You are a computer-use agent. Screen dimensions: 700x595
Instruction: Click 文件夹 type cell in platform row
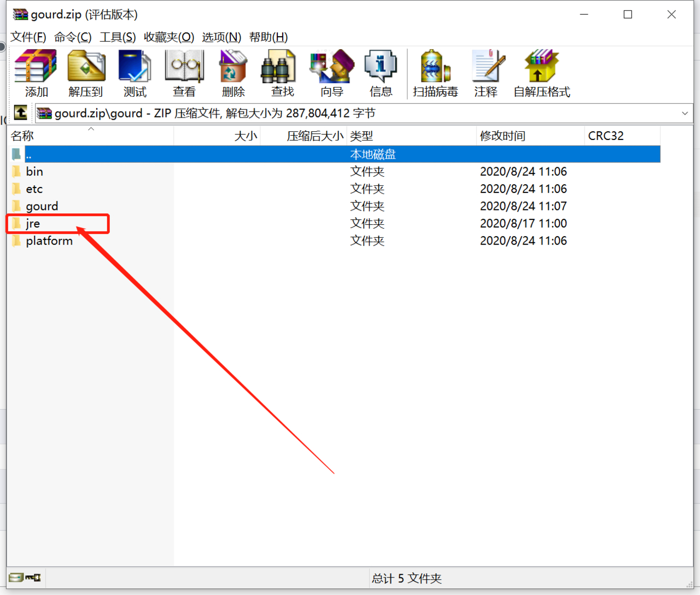(x=367, y=241)
